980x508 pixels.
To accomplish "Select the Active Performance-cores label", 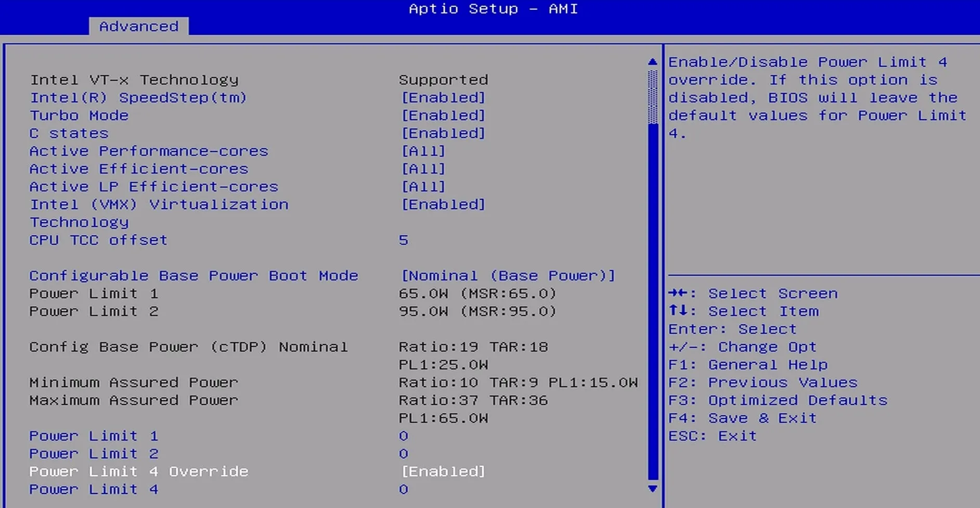I will tap(149, 151).
